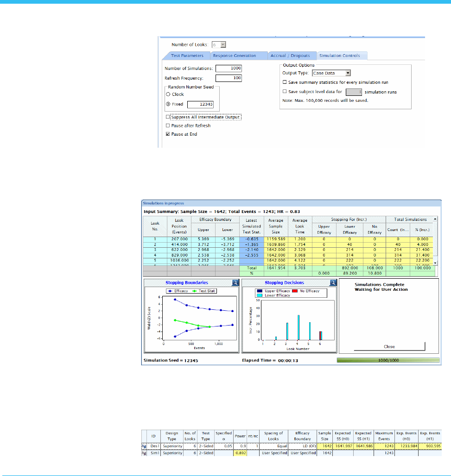The image size is (451, 476).
Task: Click the 903.595 expected events cell
Action: pos(430,446)
